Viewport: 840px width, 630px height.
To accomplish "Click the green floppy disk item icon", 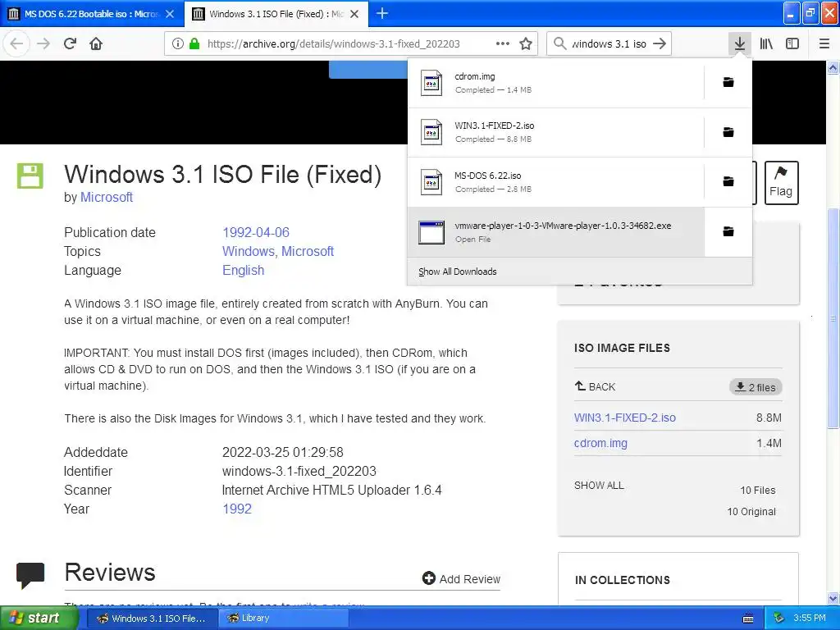I will pyautogui.click(x=30, y=176).
